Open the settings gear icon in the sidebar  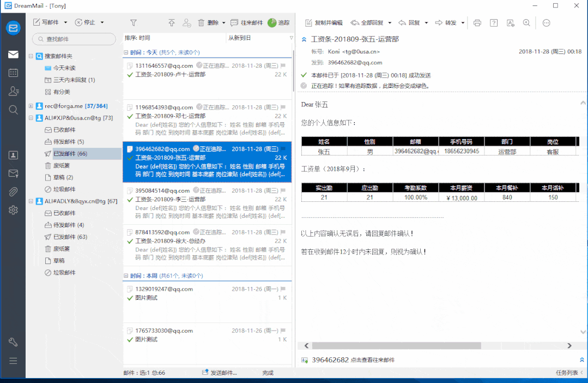(x=13, y=210)
